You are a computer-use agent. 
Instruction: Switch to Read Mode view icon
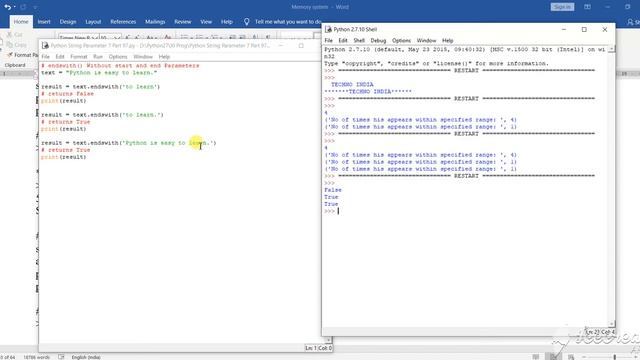536,357
